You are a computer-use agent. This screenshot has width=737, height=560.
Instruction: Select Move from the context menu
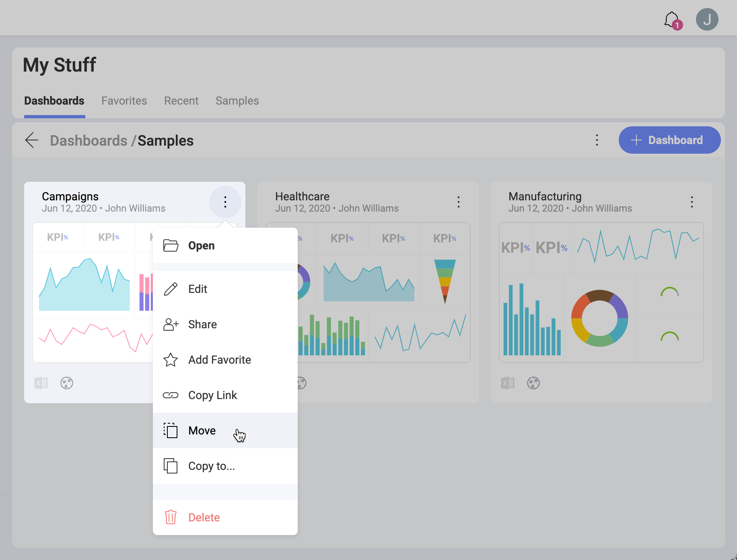coord(202,430)
